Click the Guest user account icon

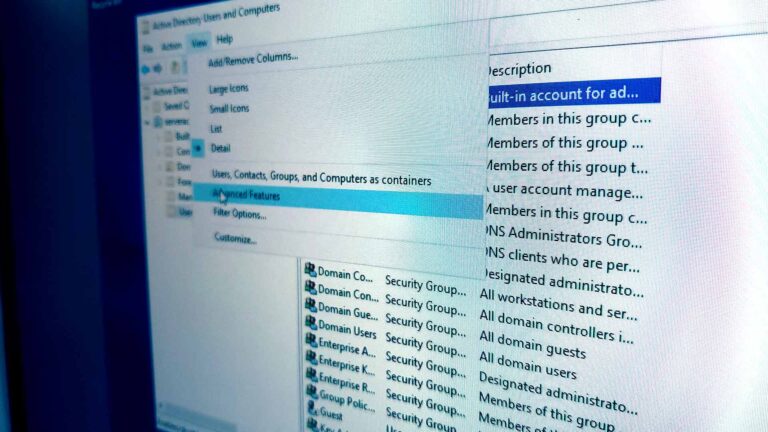pyautogui.click(x=311, y=409)
